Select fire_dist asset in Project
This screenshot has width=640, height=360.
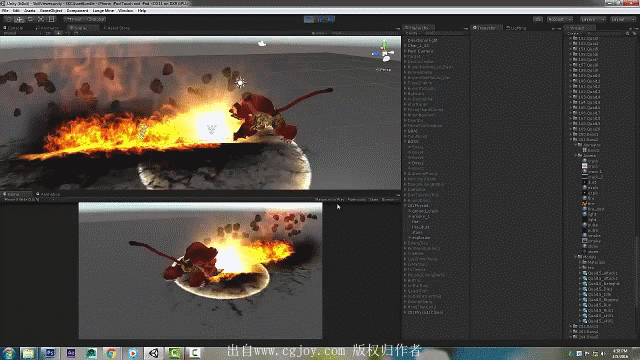pos(596,209)
